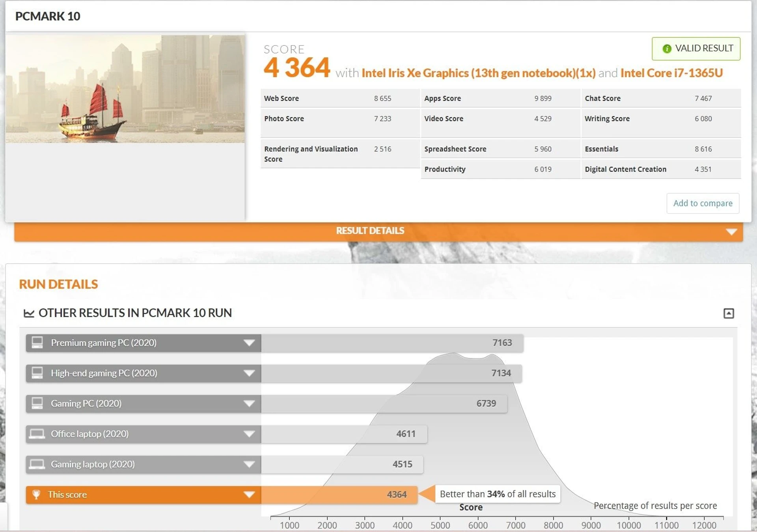The image size is (757, 532).
Task: Select the Writing Score label
Action: (607, 119)
